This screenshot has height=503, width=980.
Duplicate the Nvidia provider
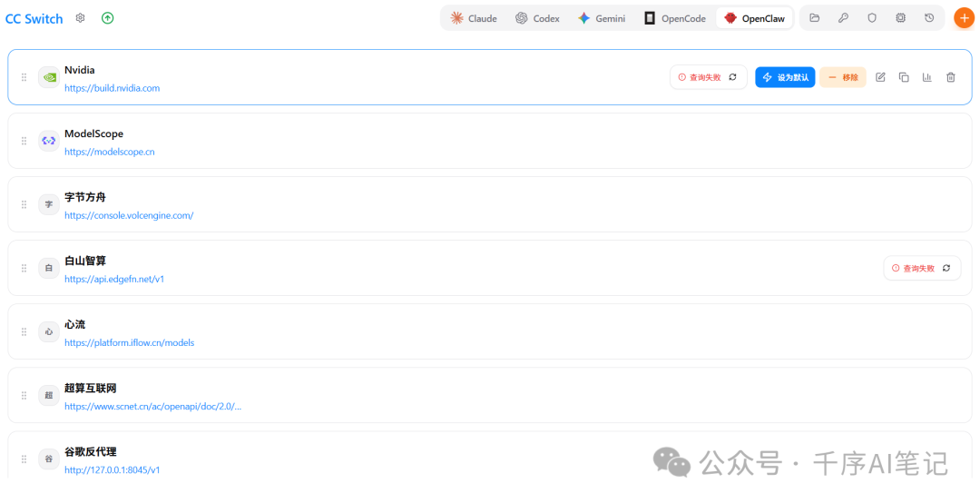[904, 77]
